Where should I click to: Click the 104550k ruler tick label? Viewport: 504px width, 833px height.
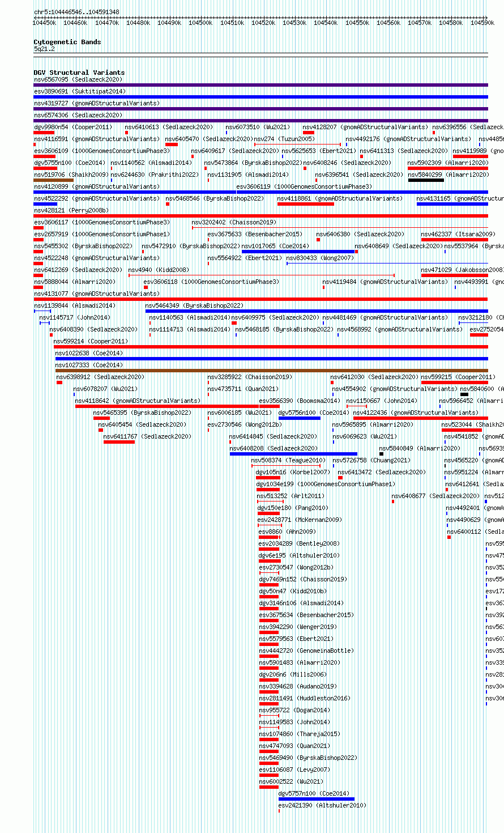tap(357, 23)
